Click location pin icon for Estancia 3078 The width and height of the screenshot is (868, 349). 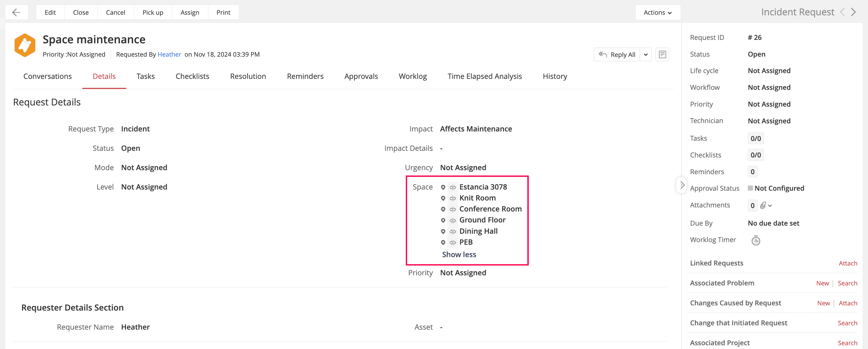tap(443, 187)
